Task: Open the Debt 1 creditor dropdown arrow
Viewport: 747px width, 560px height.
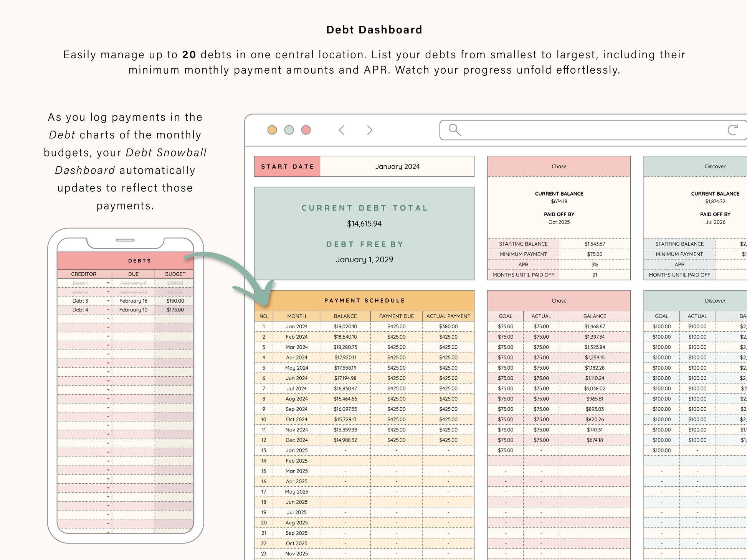Action: tap(108, 283)
